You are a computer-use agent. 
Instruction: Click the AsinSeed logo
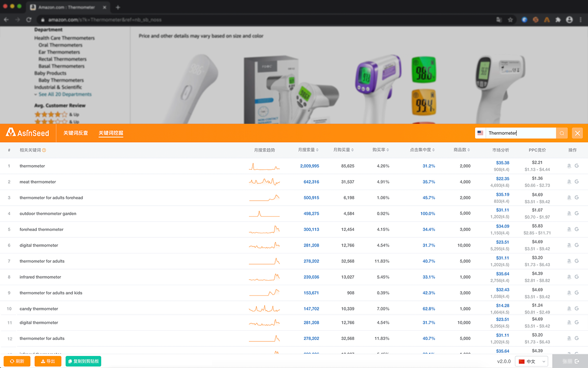28,133
